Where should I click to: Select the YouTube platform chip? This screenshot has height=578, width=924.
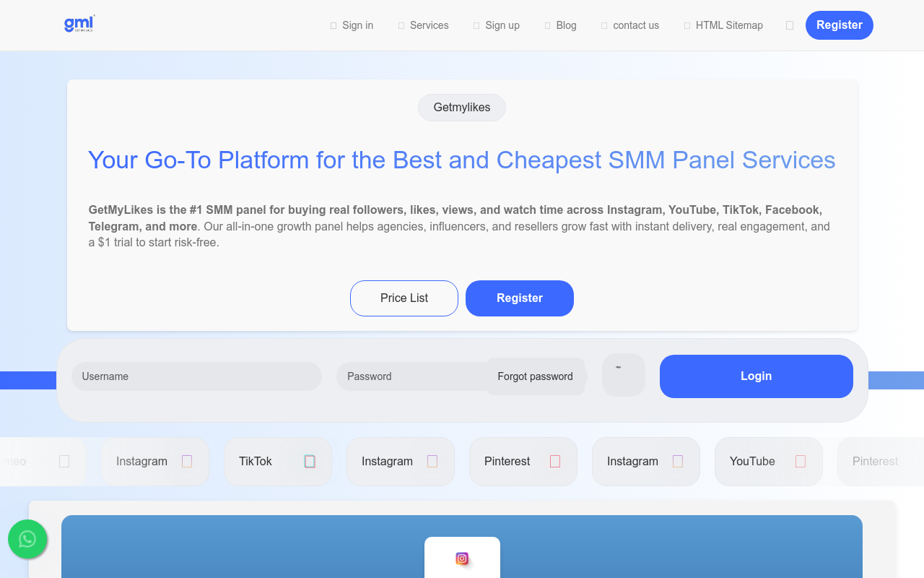pos(769,462)
